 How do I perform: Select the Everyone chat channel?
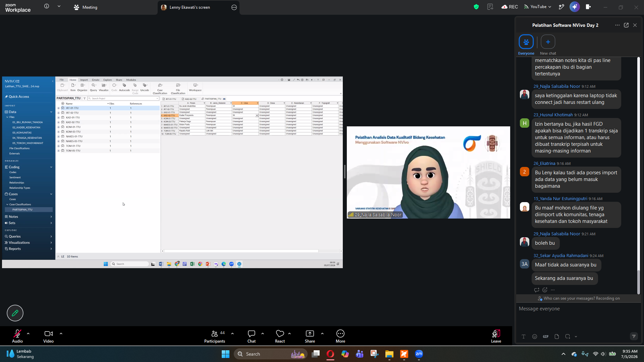pyautogui.click(x=526, y=45)
